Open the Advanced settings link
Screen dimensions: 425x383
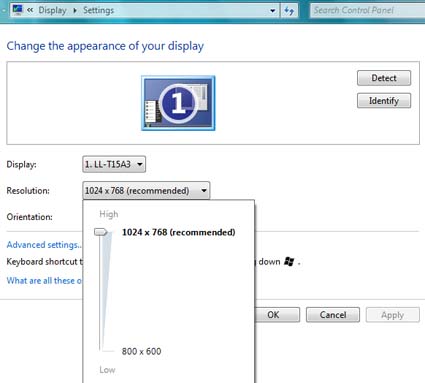[x=44, y=245]
